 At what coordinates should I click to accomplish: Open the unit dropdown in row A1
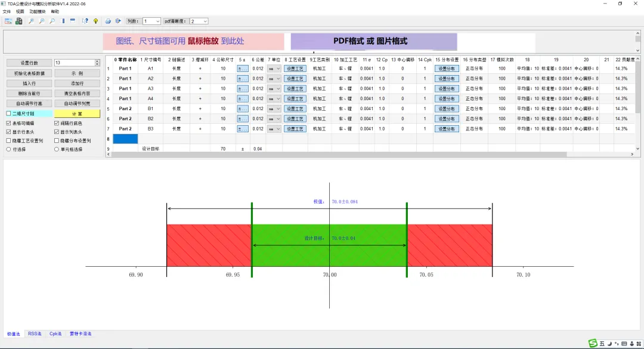274,68
